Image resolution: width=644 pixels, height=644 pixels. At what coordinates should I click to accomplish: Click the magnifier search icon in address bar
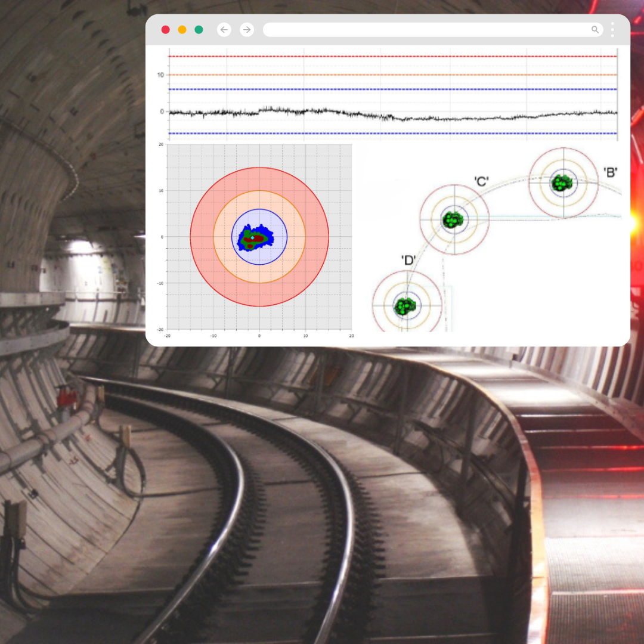pos(595,30)
